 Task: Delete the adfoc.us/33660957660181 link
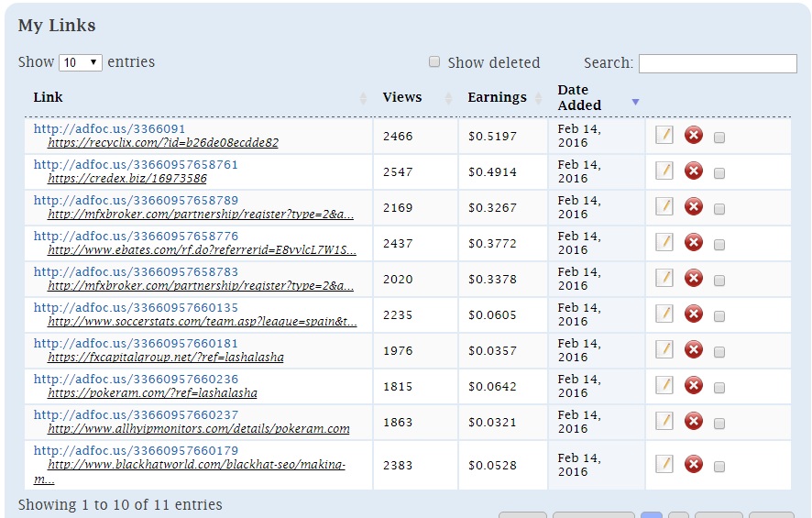(694, 350)
